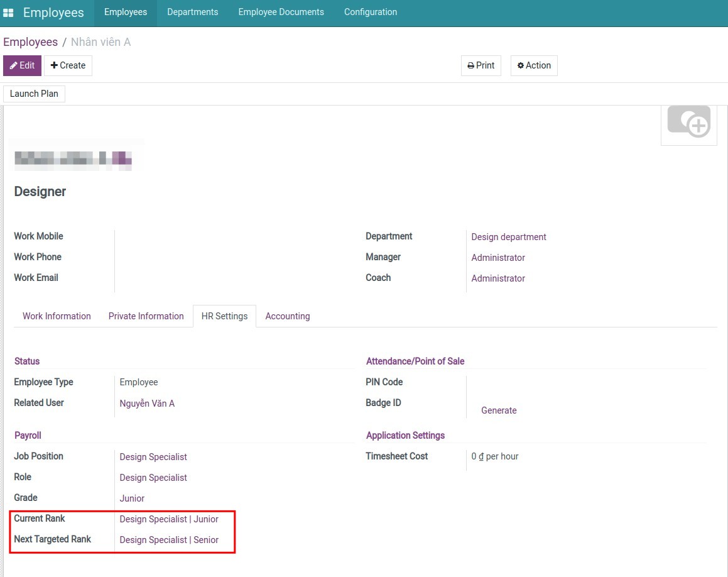Viewport: 728px width, 577px height.
Task: Select the Work Information tab
Action: coord(56,316)
